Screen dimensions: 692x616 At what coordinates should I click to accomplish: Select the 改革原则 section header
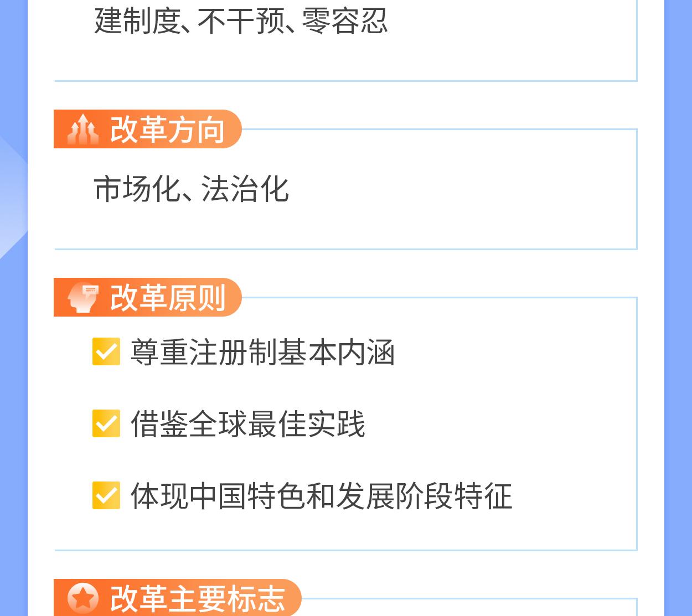148,297
